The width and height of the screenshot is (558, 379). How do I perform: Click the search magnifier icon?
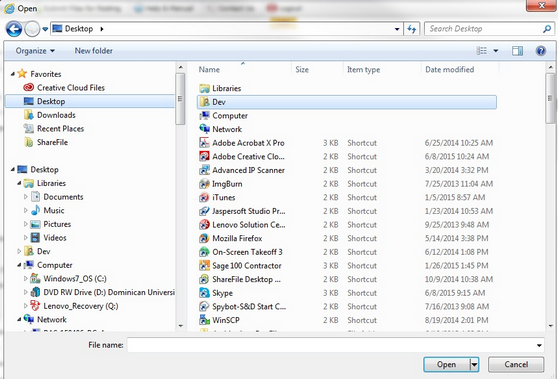point(547,29)
